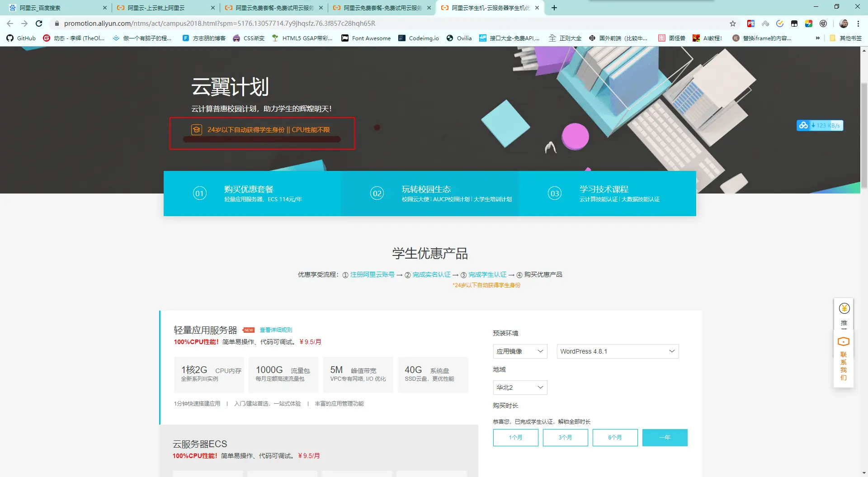868x477 pixels.
Task: Open the GitHub bookmark
Action: [21, 38]
